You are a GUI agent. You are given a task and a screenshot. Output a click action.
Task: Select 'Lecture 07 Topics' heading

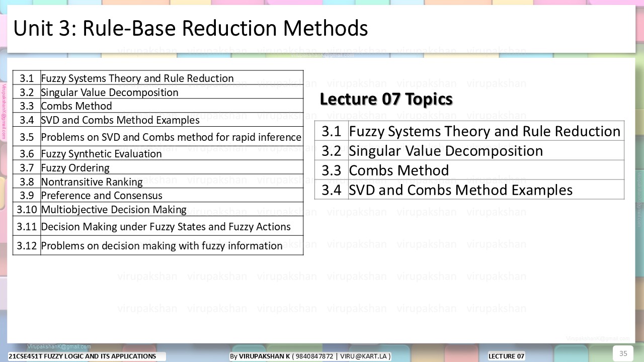pyautogui.click(x=386, y=99)
